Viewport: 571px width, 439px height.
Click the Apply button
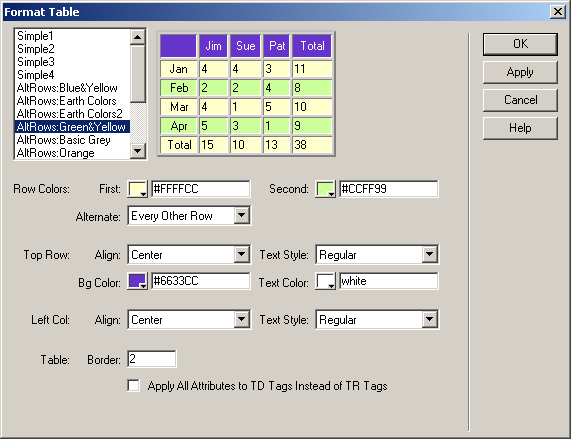[x=520, y=72]
